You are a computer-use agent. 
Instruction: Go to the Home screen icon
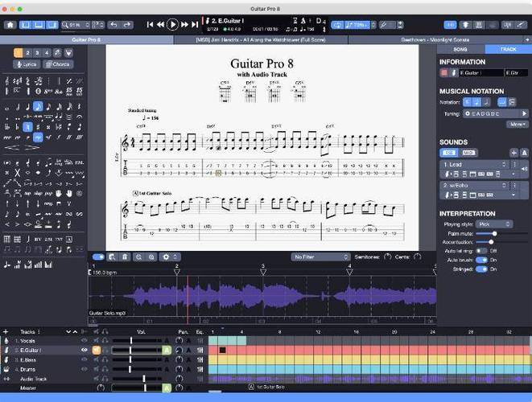tap(10, 25)
